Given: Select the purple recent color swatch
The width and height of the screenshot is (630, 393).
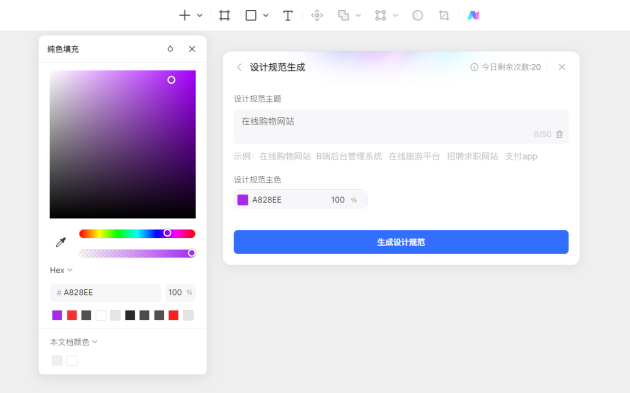Looking at the screenshot, I should tap(57, 315).
